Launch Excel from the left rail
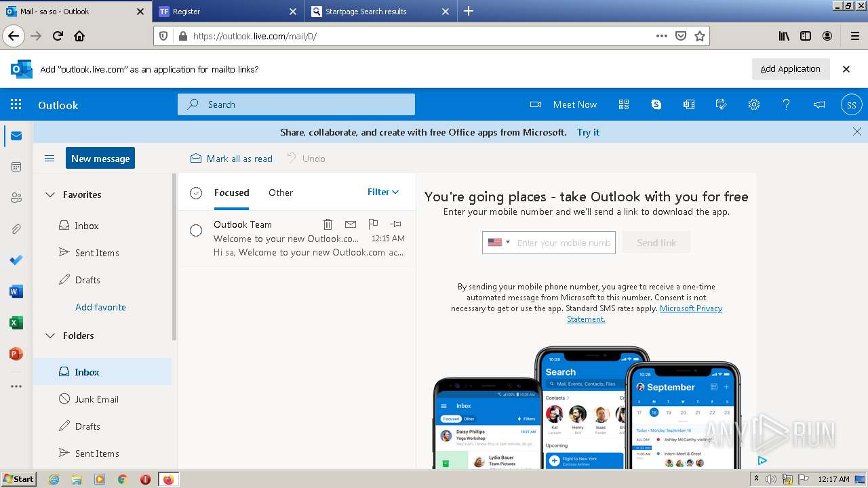This screenshot has height=488, width=868. point(16,323)
